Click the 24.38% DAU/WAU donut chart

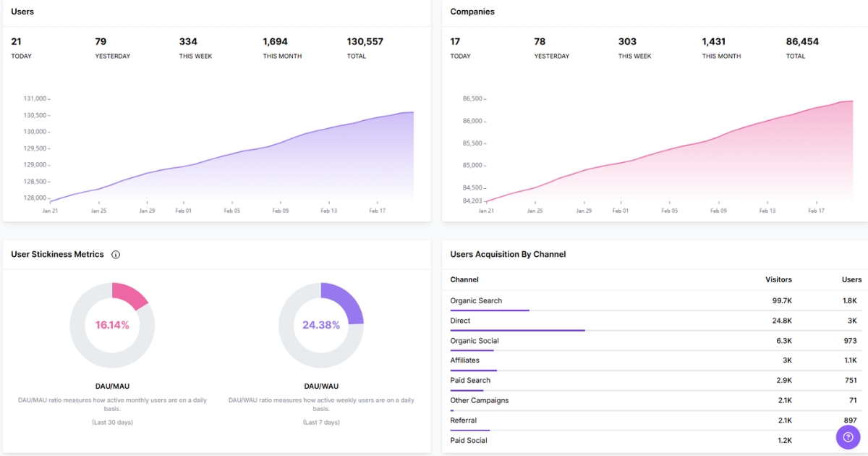321,325
